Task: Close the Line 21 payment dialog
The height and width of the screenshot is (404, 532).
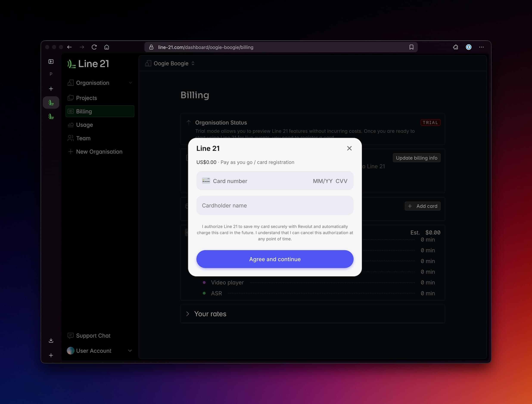Action: pos(349,148)
